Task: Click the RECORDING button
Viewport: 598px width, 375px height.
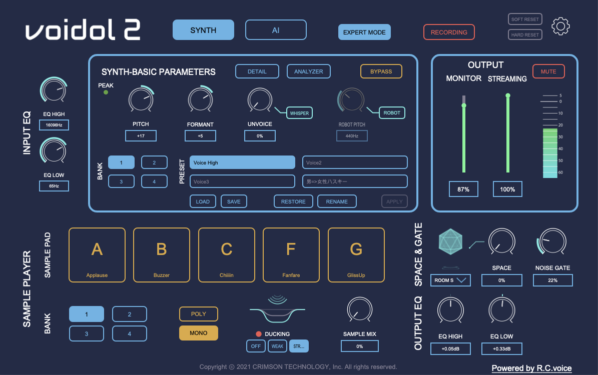Action: click(x=449, y=32)
